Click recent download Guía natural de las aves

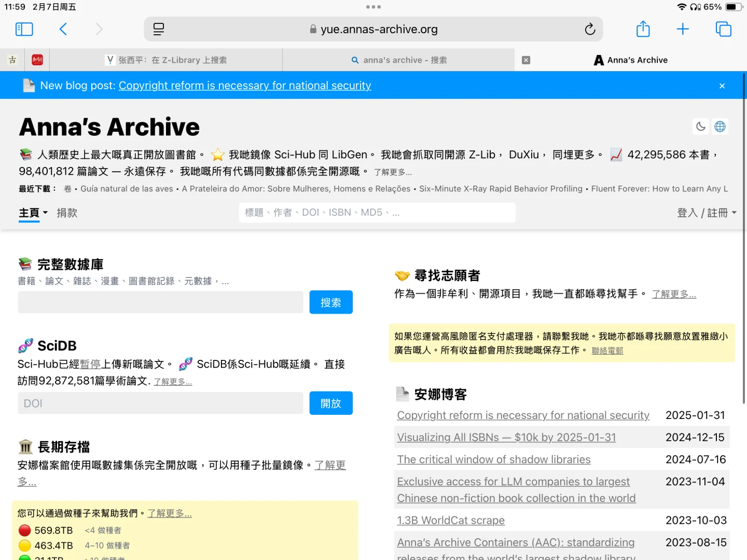pos(127,189)
